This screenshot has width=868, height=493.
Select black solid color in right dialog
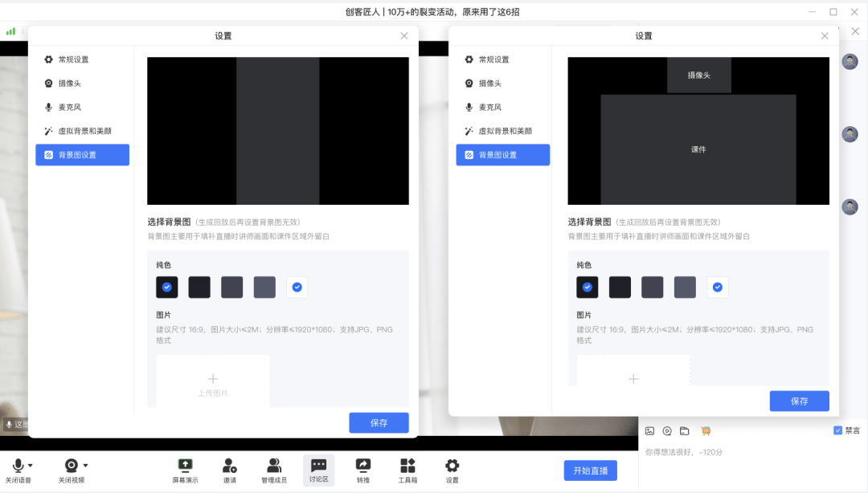coord(588,287)
